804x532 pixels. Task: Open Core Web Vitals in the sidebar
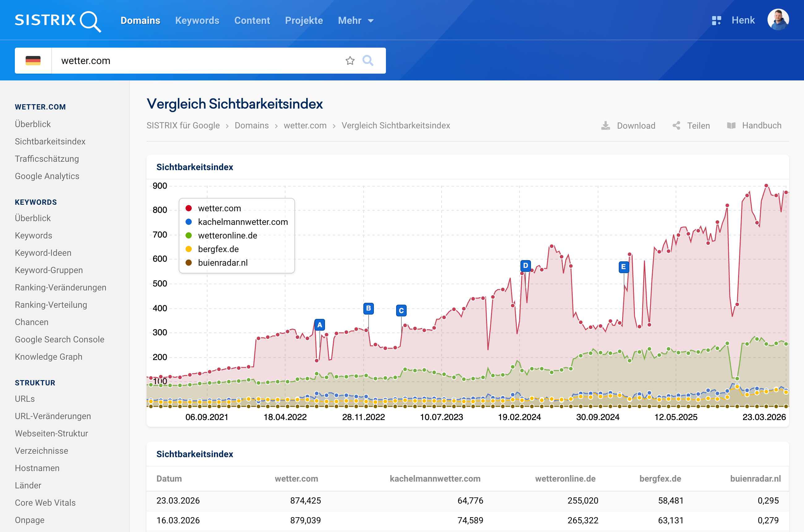click(x=45, y=503)
